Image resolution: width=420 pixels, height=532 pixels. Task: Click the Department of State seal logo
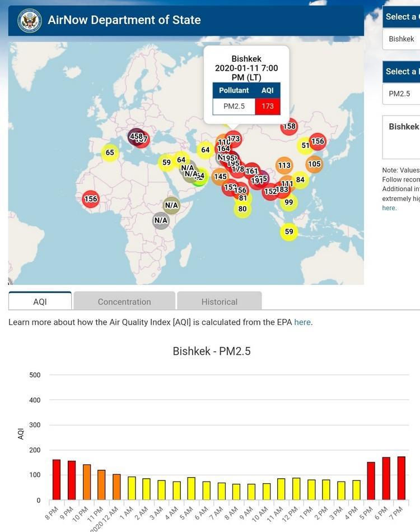(x=29, y=21)
